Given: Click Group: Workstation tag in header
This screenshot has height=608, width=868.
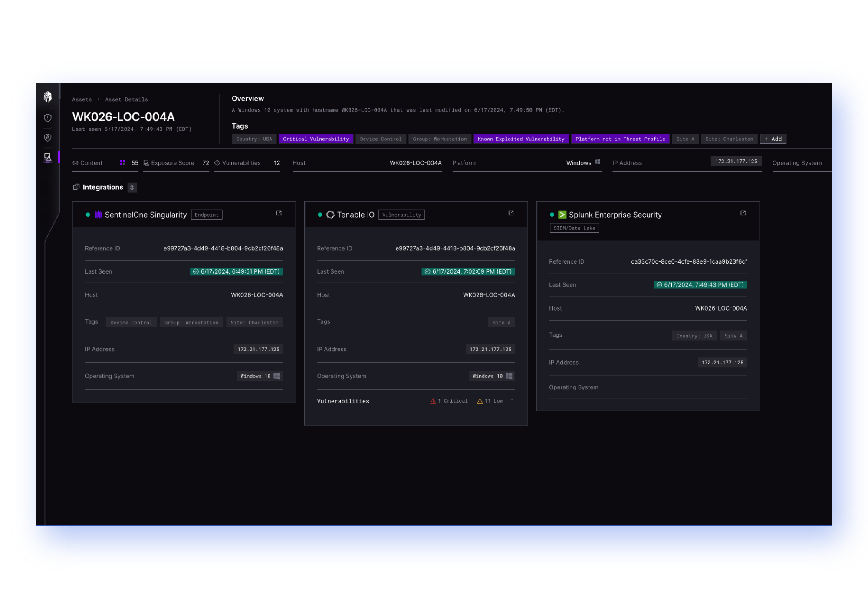Looking at the screenshot, I should pos(440,139).
